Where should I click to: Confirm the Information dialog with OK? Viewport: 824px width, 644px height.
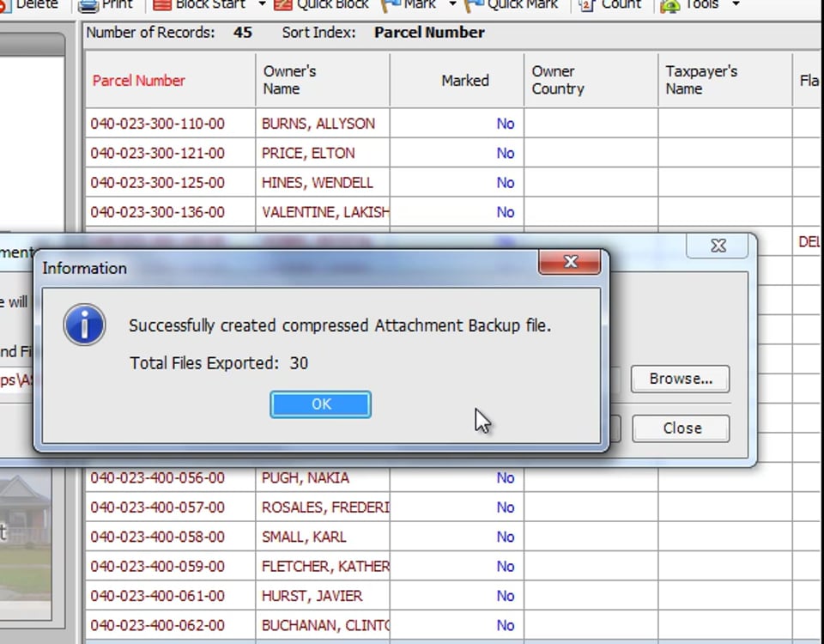click(320, 404)
